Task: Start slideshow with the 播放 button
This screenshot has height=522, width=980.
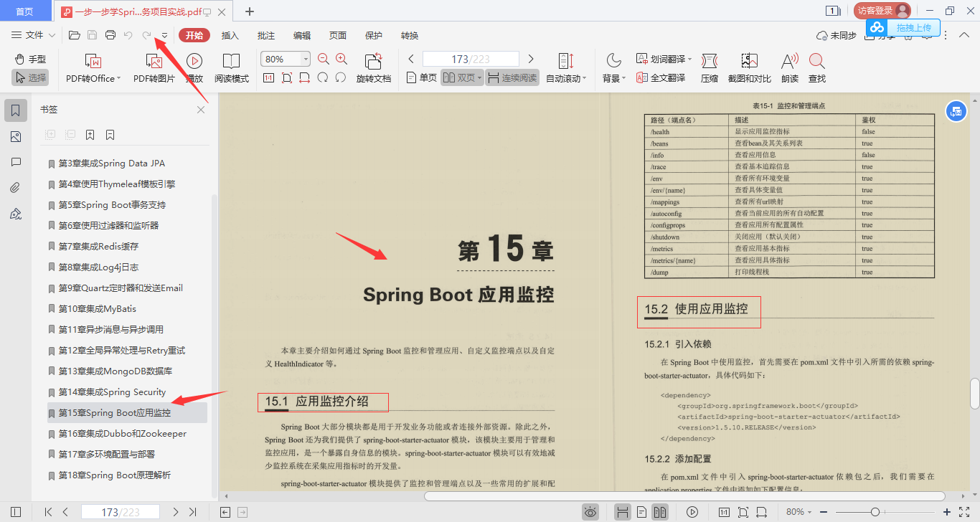Action: pos(194,69)
